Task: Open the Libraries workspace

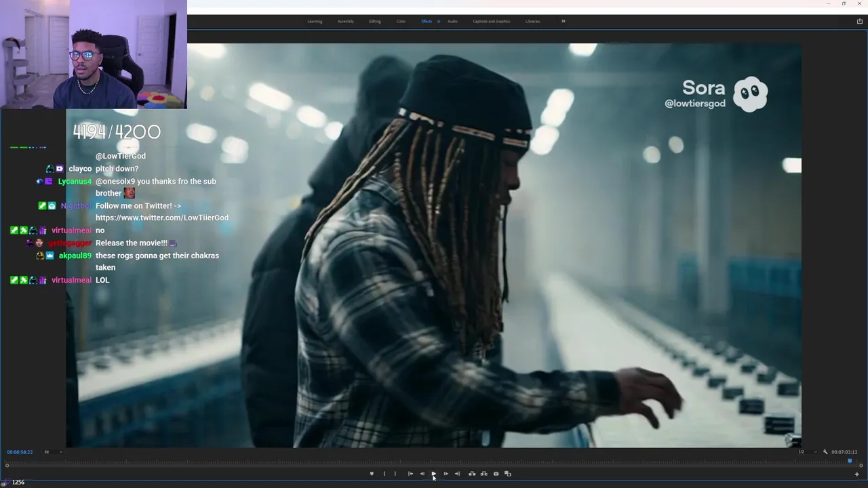Action: tap(533, 22)
